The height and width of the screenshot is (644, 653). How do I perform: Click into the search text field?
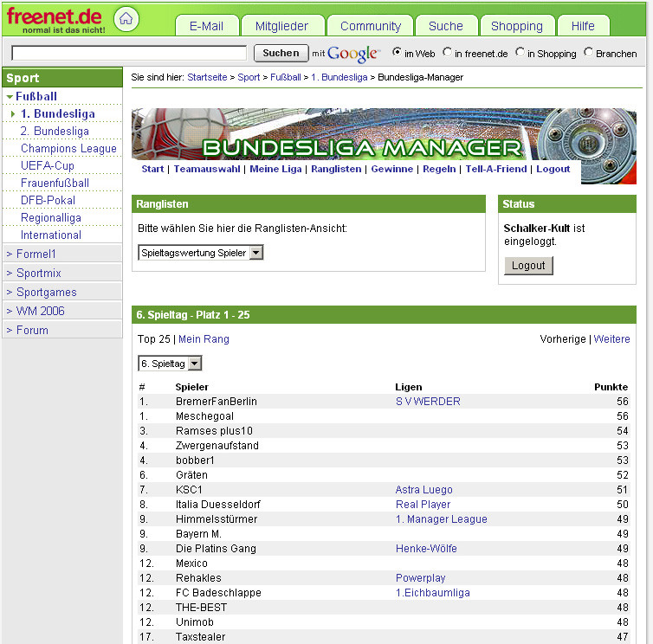click(x=129, y=53)
